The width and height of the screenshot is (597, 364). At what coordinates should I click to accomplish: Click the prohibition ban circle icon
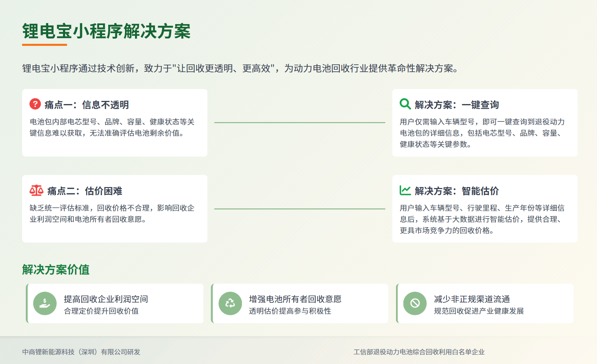415,303
